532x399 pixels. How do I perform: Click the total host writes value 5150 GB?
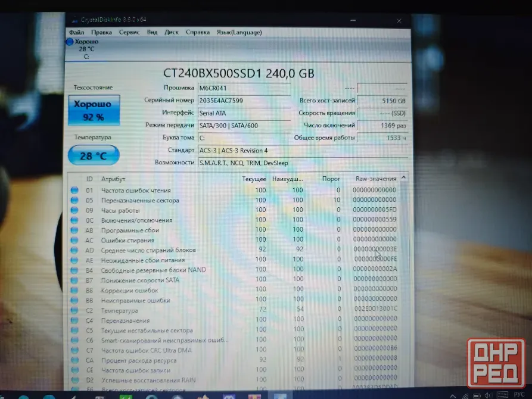coord(382,101)
